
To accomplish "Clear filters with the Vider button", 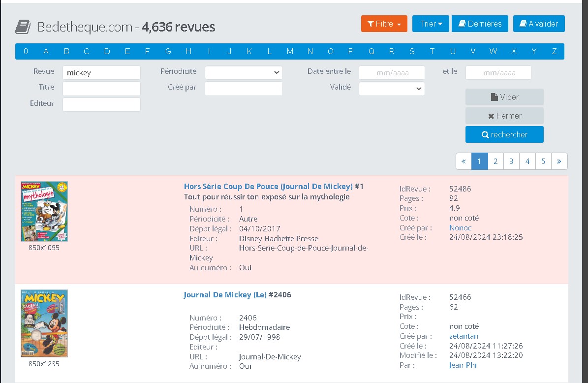I will 504,97.
